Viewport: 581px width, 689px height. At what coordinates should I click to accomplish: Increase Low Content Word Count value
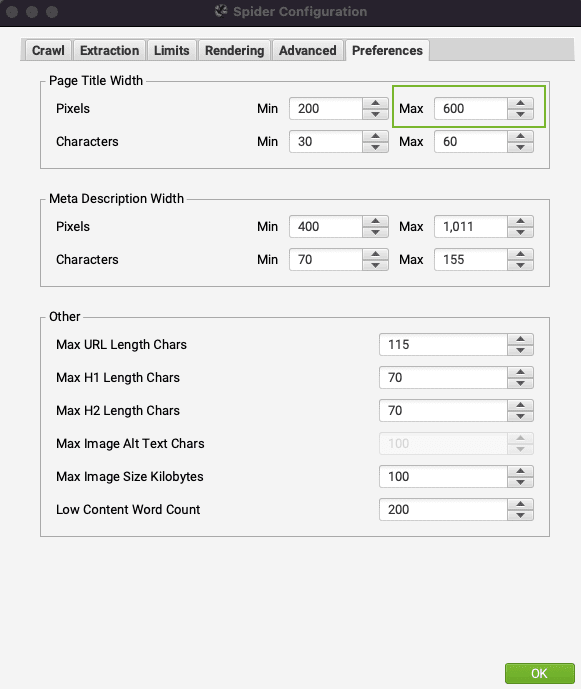(520, 504)
